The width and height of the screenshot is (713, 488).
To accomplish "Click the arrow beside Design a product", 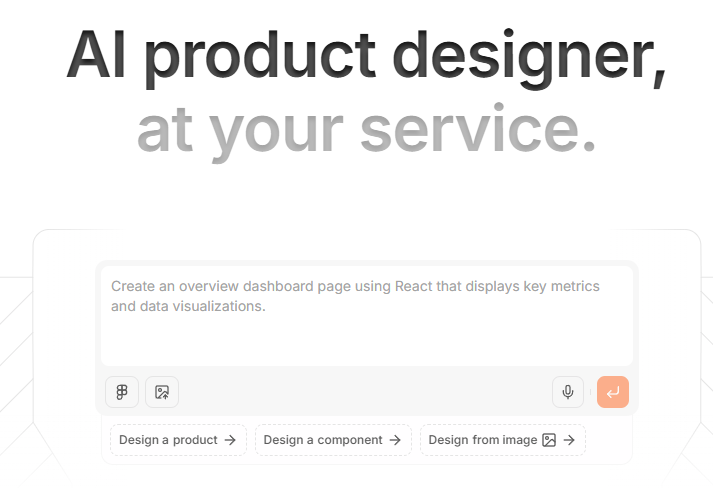I will coord(230,440).
